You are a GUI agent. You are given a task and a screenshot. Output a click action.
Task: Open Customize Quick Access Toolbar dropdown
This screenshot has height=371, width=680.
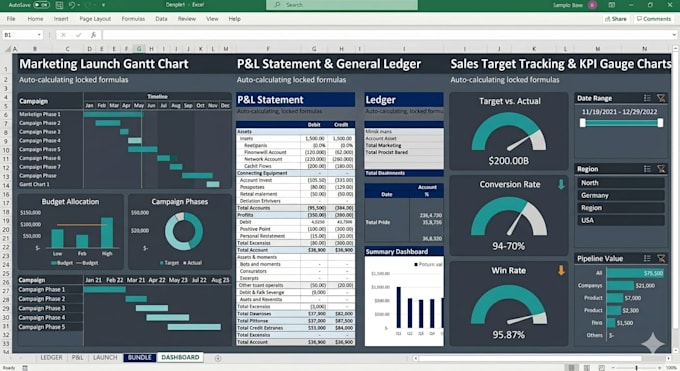pyautogui.click(x=103, y=5)
